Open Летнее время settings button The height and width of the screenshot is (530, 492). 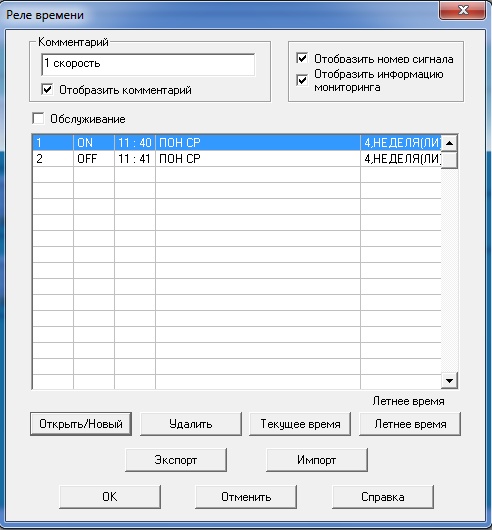(410, 424)
